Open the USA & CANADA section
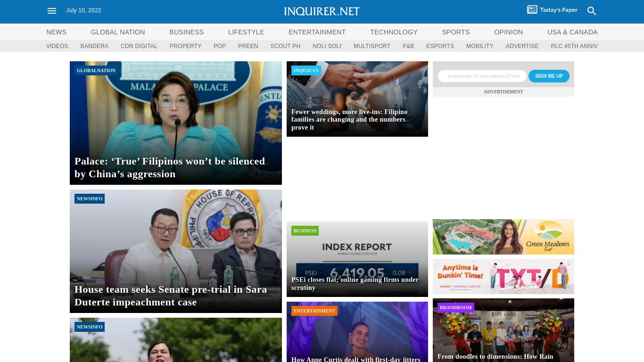644x362 pixels. click(x=572, y=32)
